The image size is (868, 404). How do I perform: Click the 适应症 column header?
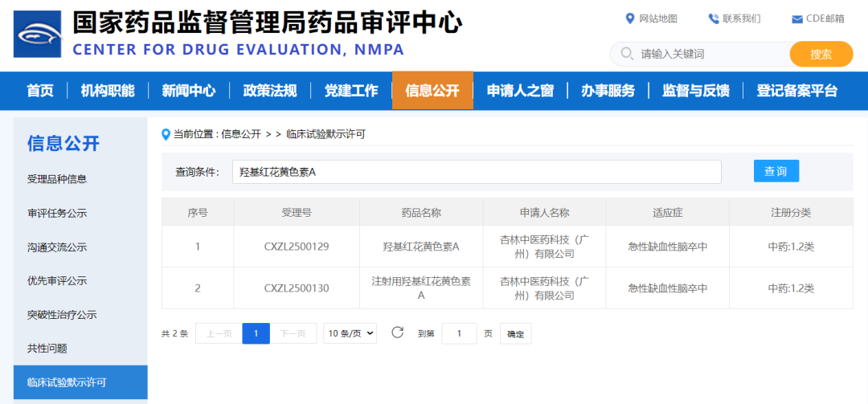pyautogui.click(x=668, y=213)
